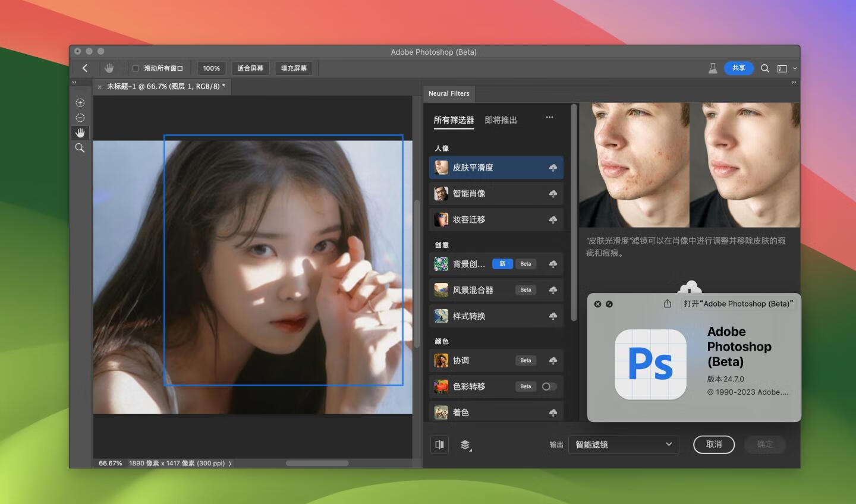
Task: Toggle the 色彩转移 filter switch
Action: point(549,386)
